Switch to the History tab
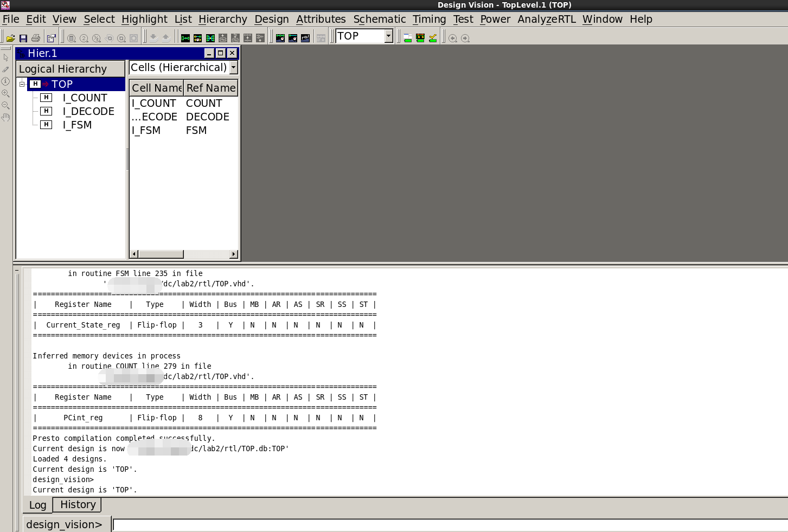The width and height of the screenshot is (788, 532). pyautogui.click(x=76, y=504)
